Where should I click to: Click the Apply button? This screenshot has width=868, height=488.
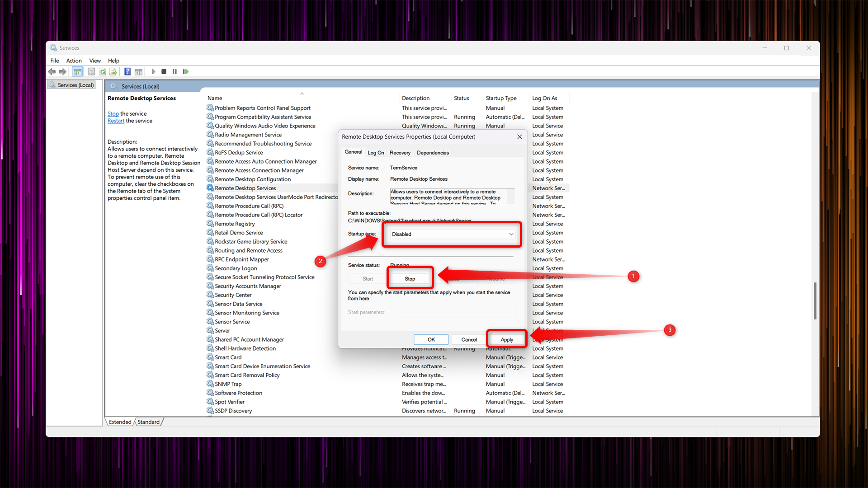pos(507,340)
